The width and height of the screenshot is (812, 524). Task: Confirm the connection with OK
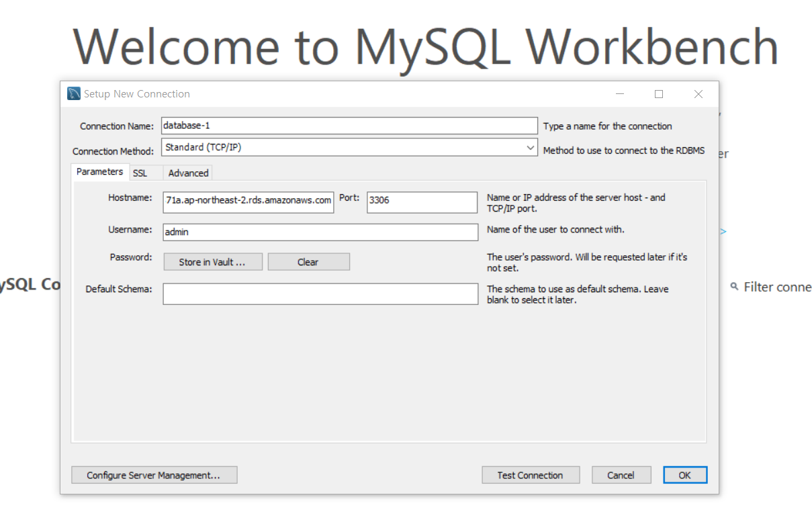(685, 475)
